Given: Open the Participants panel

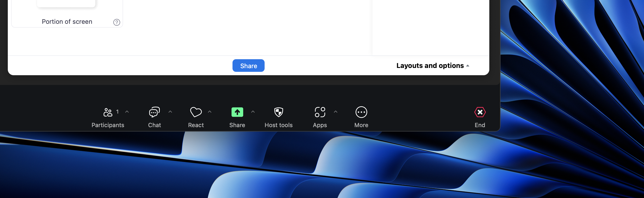Looking at the screenshot, I should [108, 117].
